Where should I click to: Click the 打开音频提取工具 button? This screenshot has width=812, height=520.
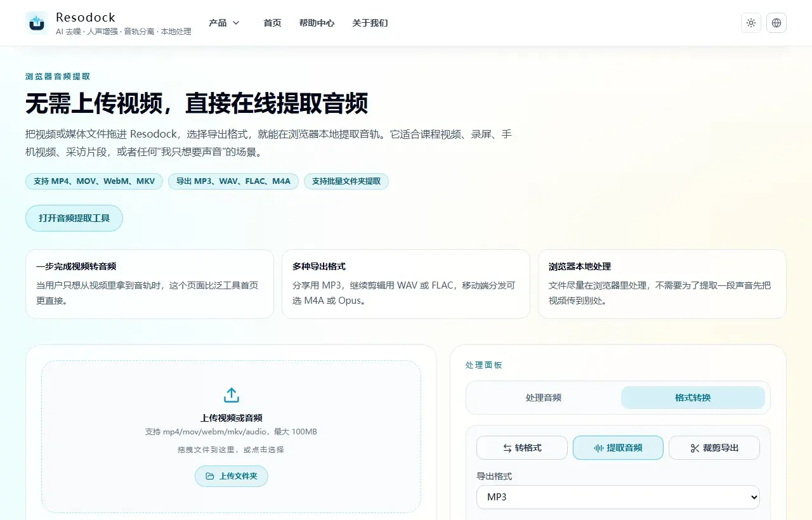tap(74, 218)
